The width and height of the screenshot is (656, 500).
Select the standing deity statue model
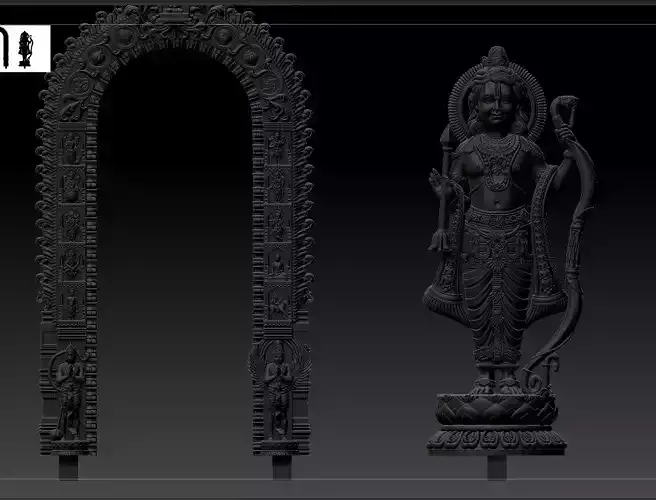(510, 263)
